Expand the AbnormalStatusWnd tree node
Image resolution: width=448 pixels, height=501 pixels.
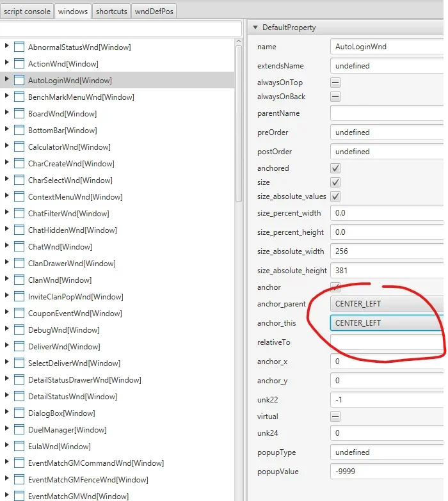pos(6,45)
